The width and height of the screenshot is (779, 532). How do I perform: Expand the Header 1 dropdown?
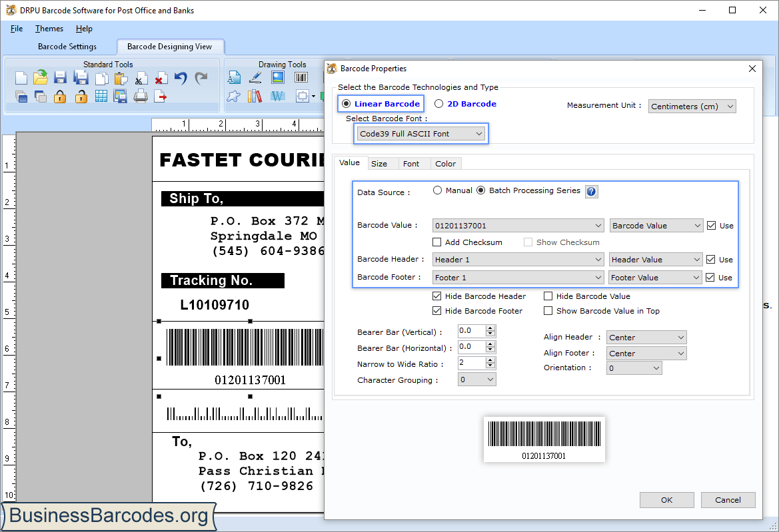point(518,260)
